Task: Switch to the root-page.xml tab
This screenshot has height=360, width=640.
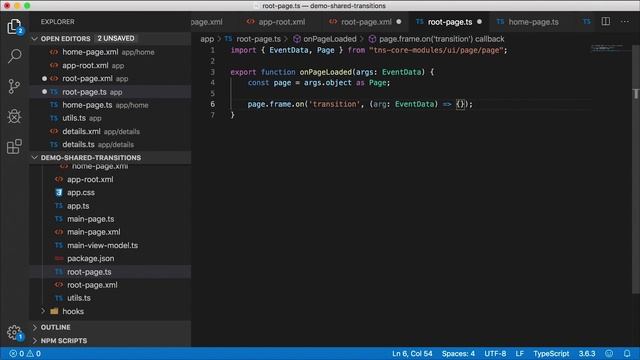Action: [366, 22]
